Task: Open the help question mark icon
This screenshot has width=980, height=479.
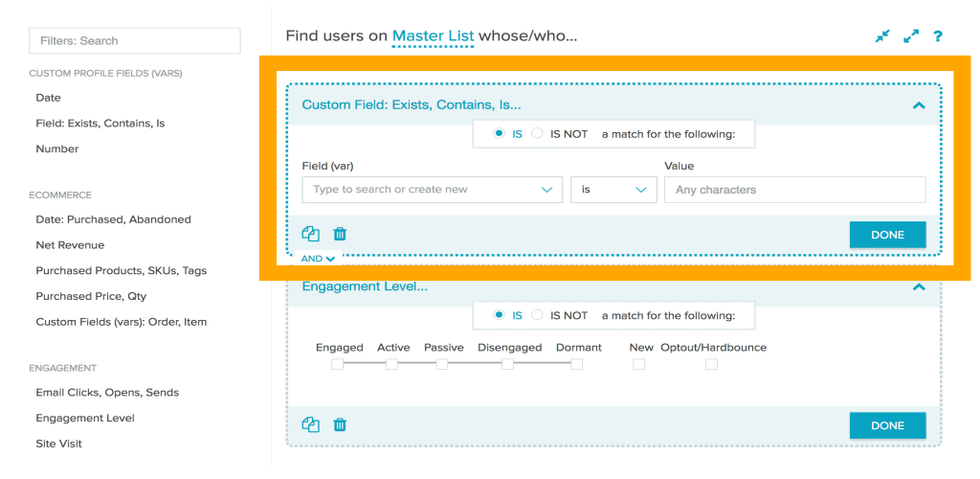Action: (x=938, y=36)
